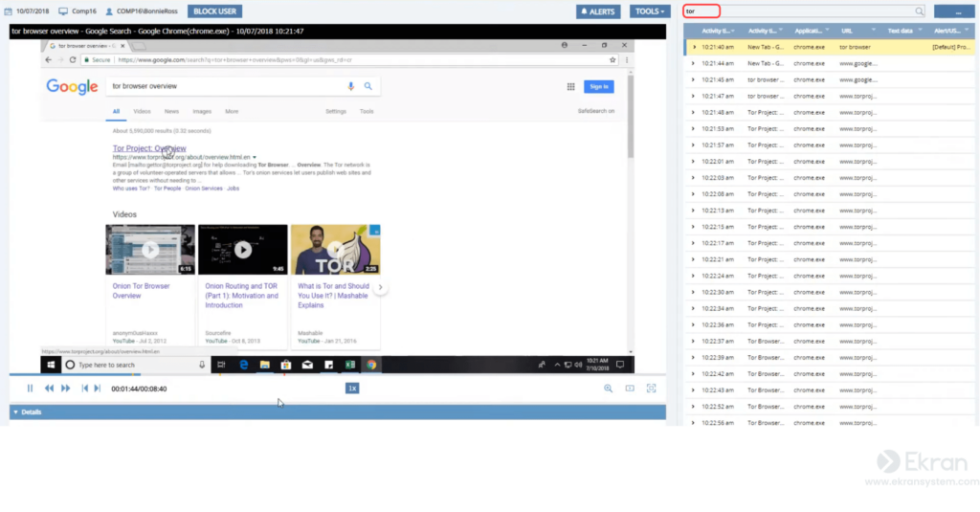Play Onion Tor Browser Overview video thumbnail
980x512 pixels.
150,250
